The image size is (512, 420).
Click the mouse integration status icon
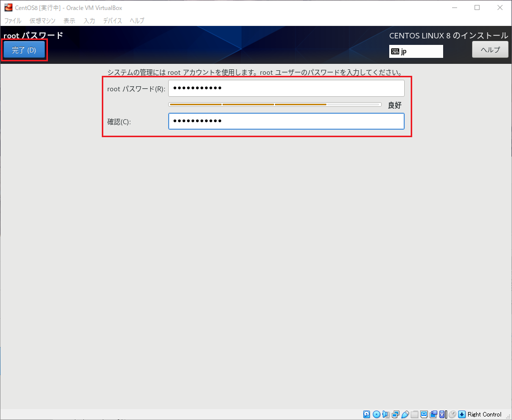point(452,415)
